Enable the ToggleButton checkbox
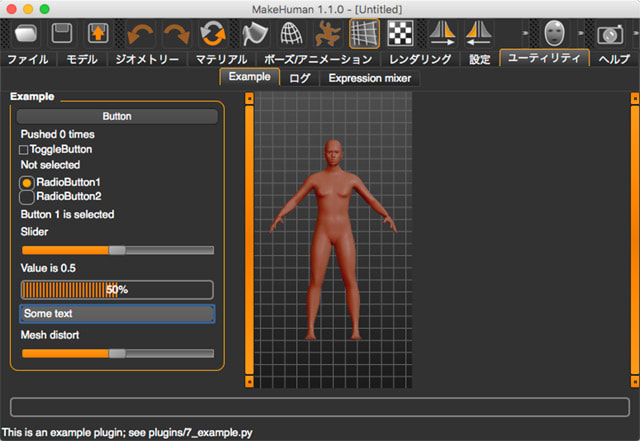 pyautogui.click(x=24, y=150)
